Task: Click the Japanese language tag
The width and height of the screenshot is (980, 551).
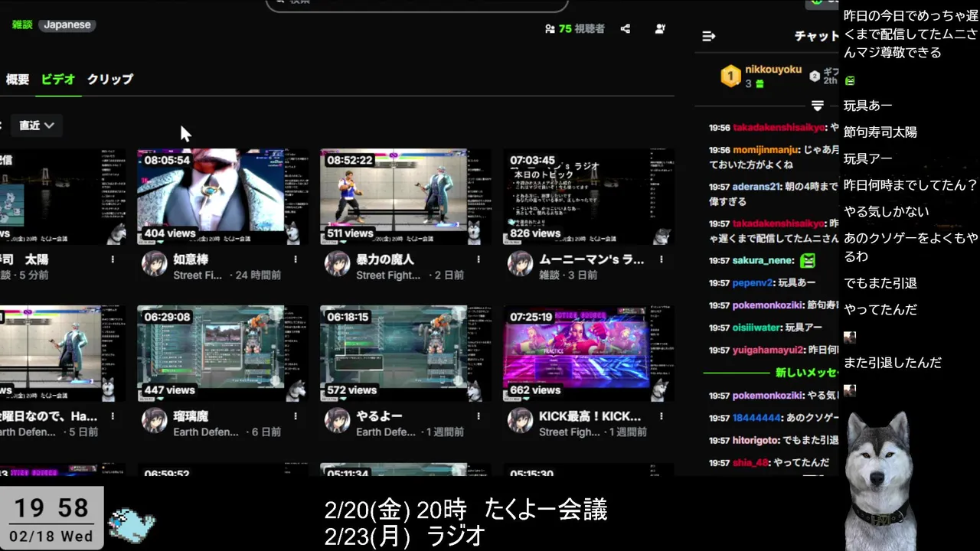Action: point(67,24)
